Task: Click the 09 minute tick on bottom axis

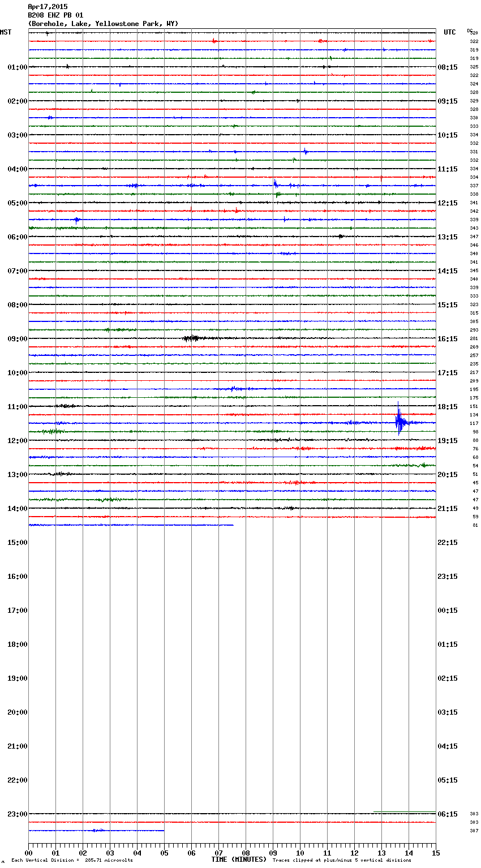Action: (x=273, y=853)
